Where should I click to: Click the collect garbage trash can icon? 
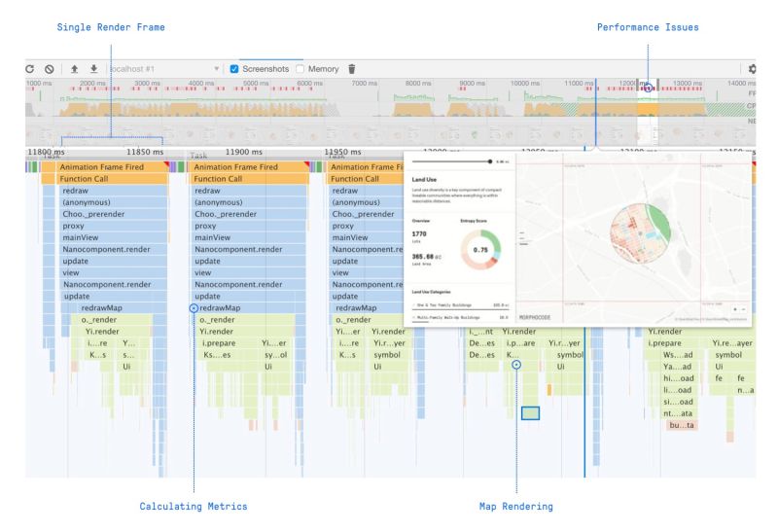(352, 69)
